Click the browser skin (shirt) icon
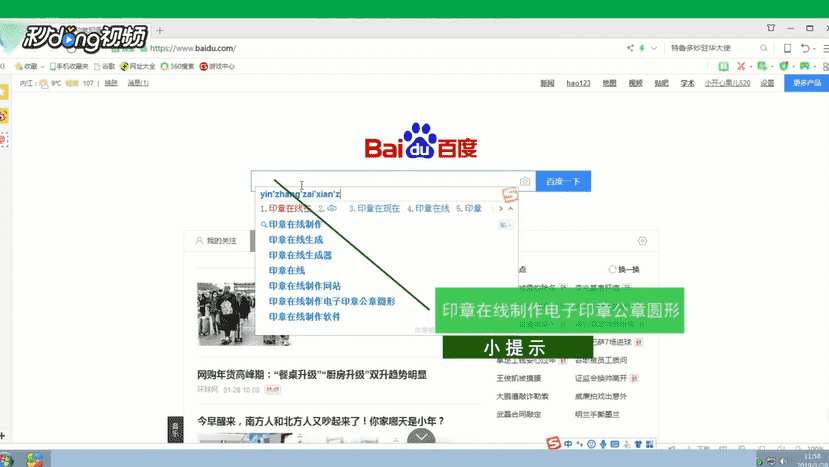Screen dimensions: 829x467 pyautogui.click(x=771, y=28)
